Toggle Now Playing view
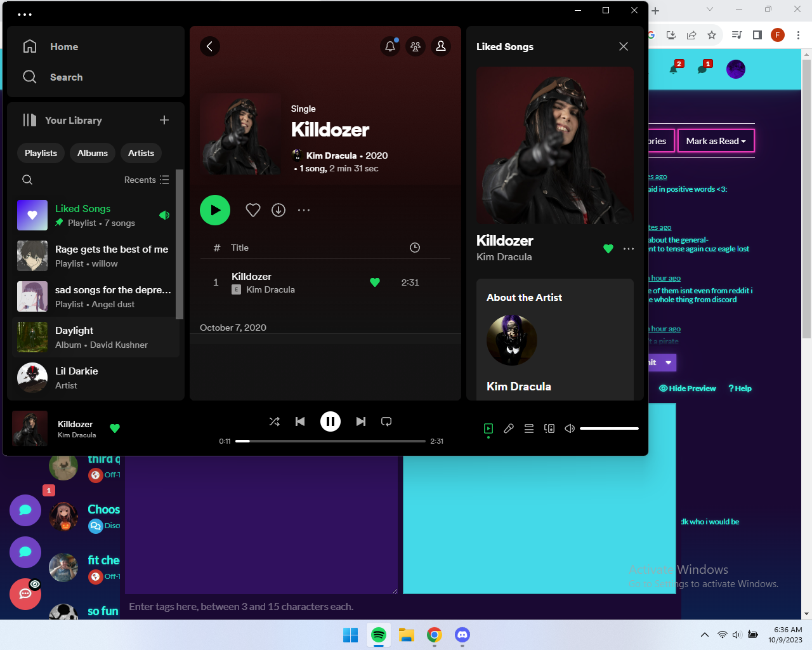This screenshot has width=812, height=650. tap(488, 428)
